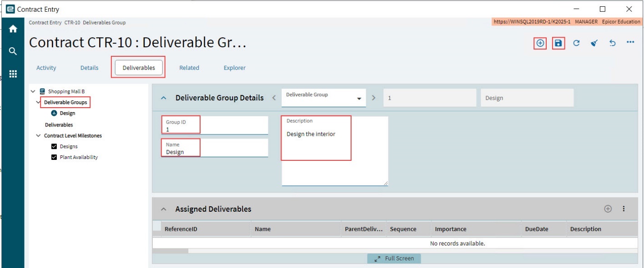Image resolution: width=644 pixels, height=268 pixels.
Task: Click Contract Level Milestones label
Action: coord(73,135)
